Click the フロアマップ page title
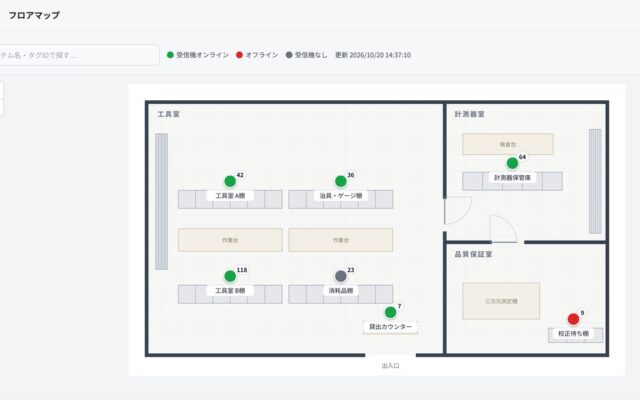640x400 pixels. 34,16
